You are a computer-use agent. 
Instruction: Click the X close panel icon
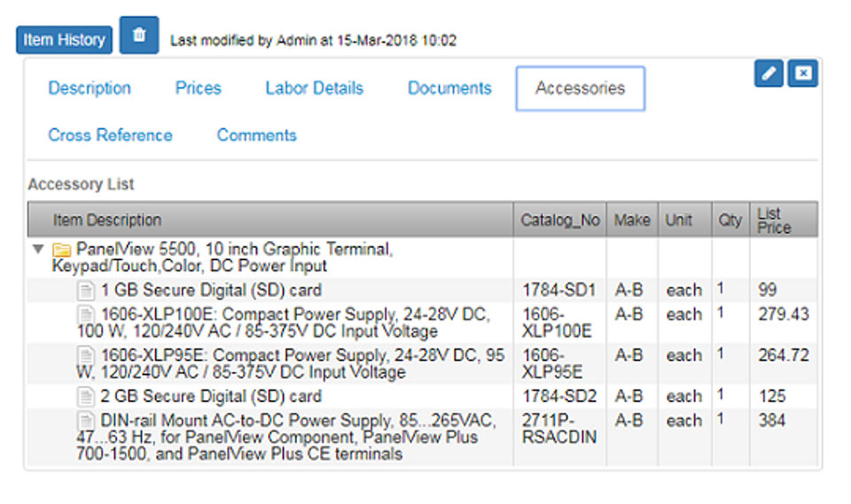[803, 74]
